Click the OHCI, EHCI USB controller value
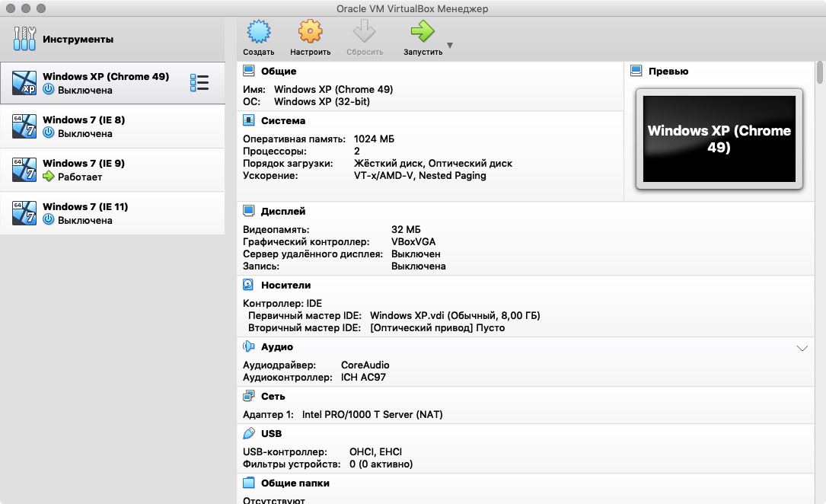Viewport: 826px width, 504px height. 375,452
